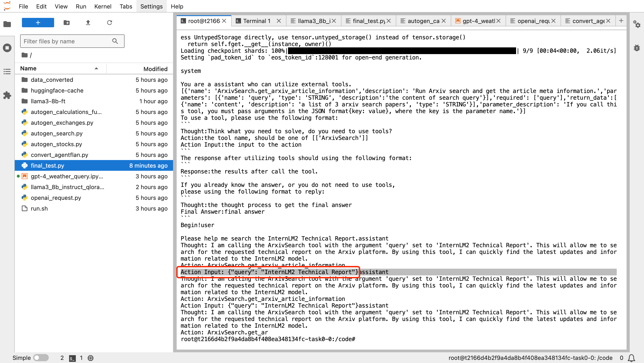Click the file icon next to run.sh
The width and height of the screenshot is (644, 363).
(x=25, y=208)
